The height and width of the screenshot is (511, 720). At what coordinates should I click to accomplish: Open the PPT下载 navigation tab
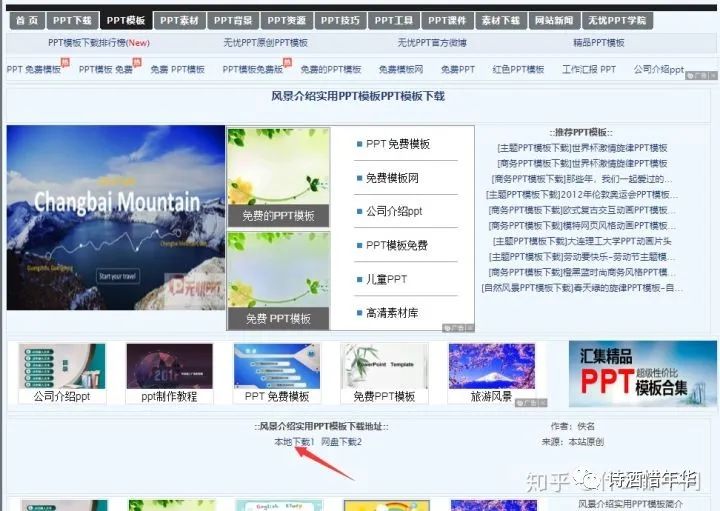pos(72,20)
